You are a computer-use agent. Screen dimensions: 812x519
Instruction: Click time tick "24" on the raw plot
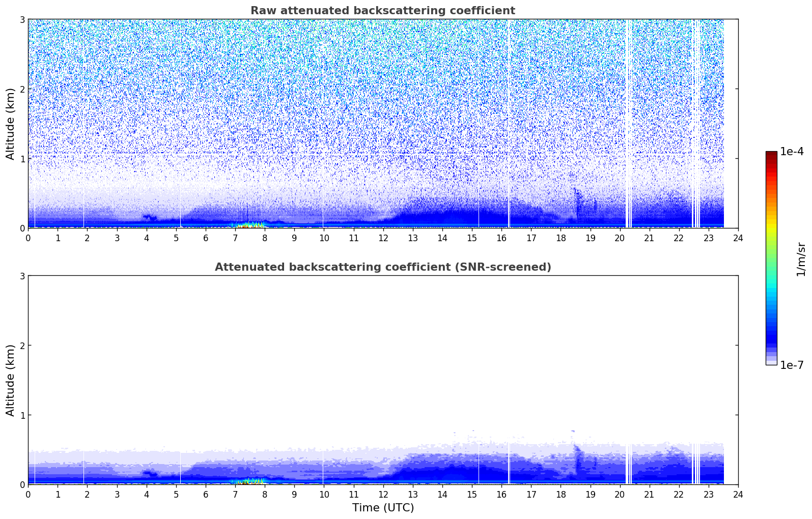coord(738,238)
